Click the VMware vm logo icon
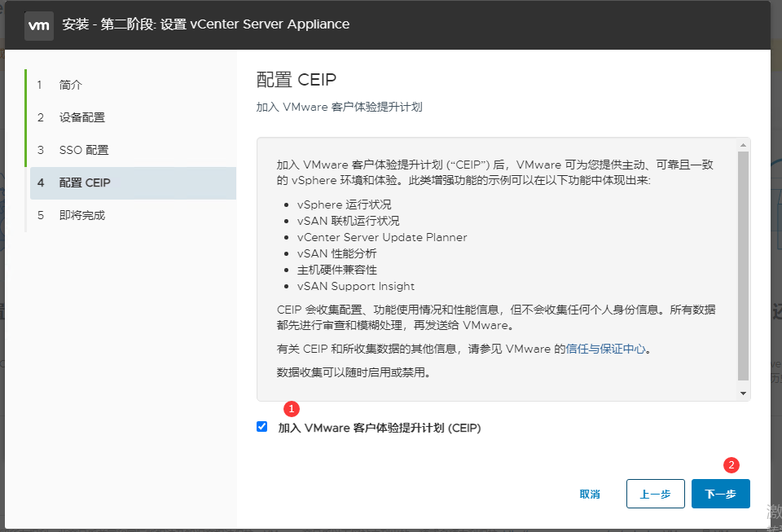782x532 pixels. [39, 25]
